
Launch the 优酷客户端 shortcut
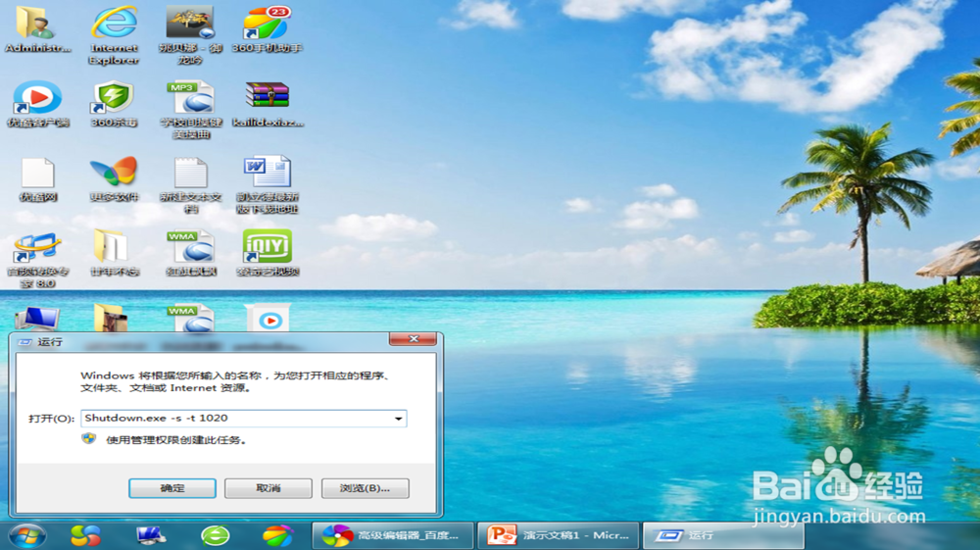tap(37, 104)
